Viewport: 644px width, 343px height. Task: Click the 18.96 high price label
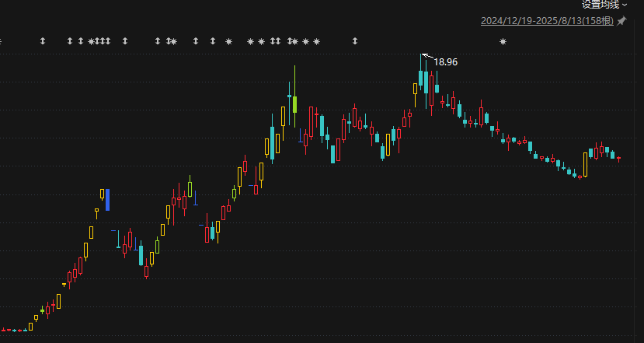pyautogui.click(x=446, y=62)
